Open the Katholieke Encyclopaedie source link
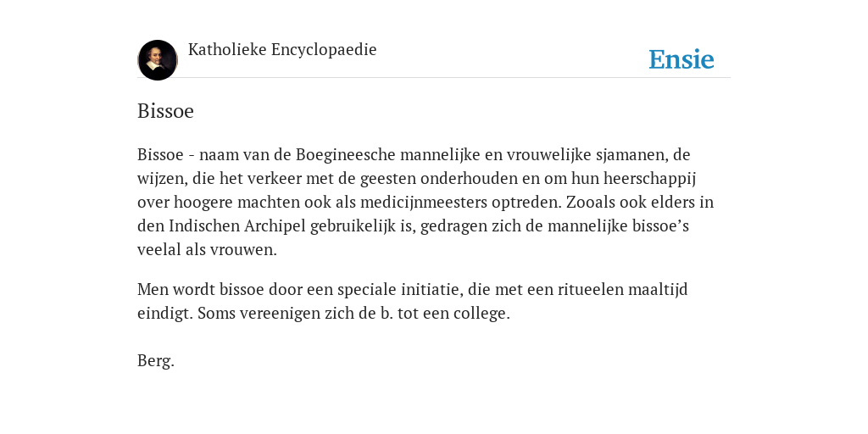Image resolution: width=868 pixels, height=434 pixels. [282, 50]
